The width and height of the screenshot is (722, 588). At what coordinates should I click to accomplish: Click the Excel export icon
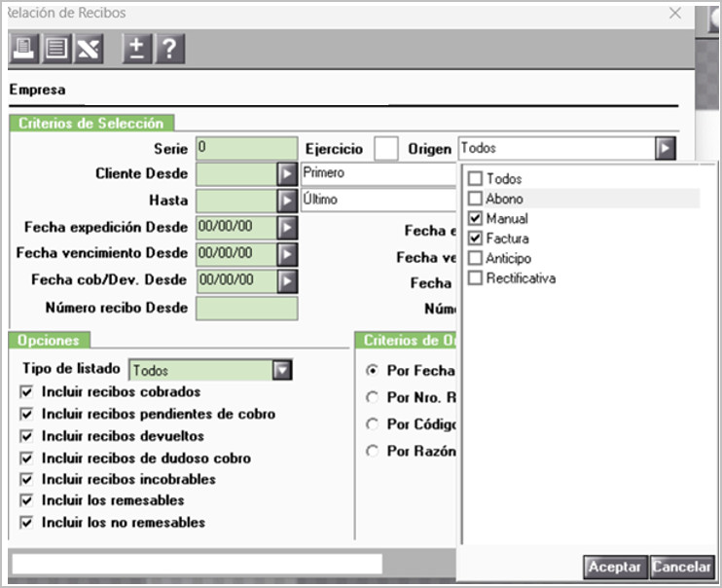[89, 49]
